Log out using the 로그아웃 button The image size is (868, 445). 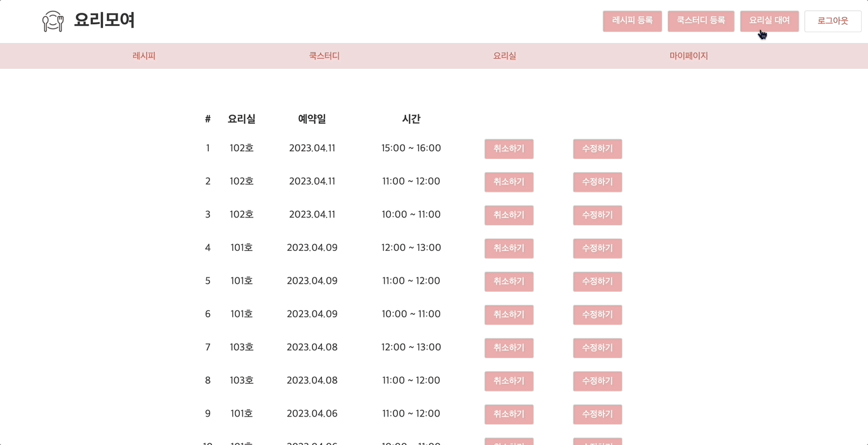point(833,21)
